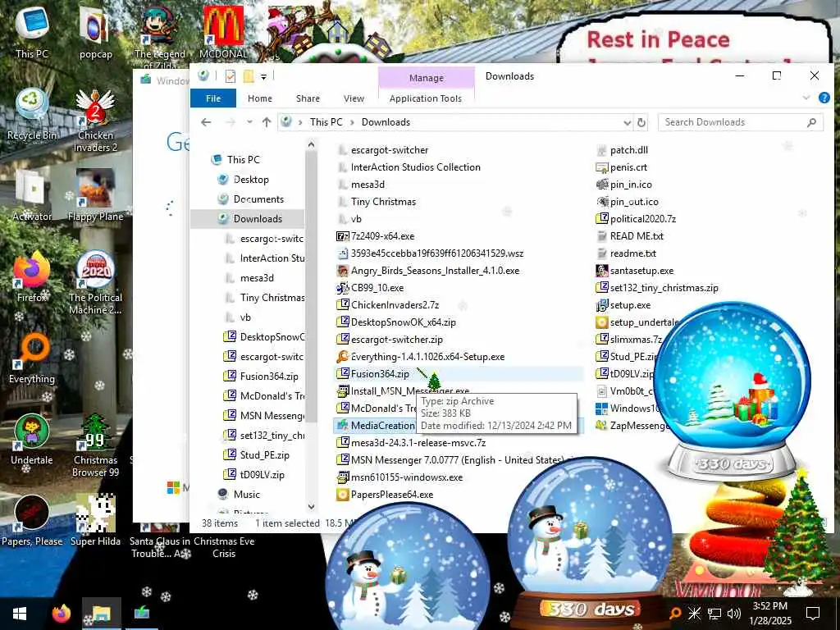Switch to the Share ribbon tab
840x630 pixels.
[x=308, y=98]
